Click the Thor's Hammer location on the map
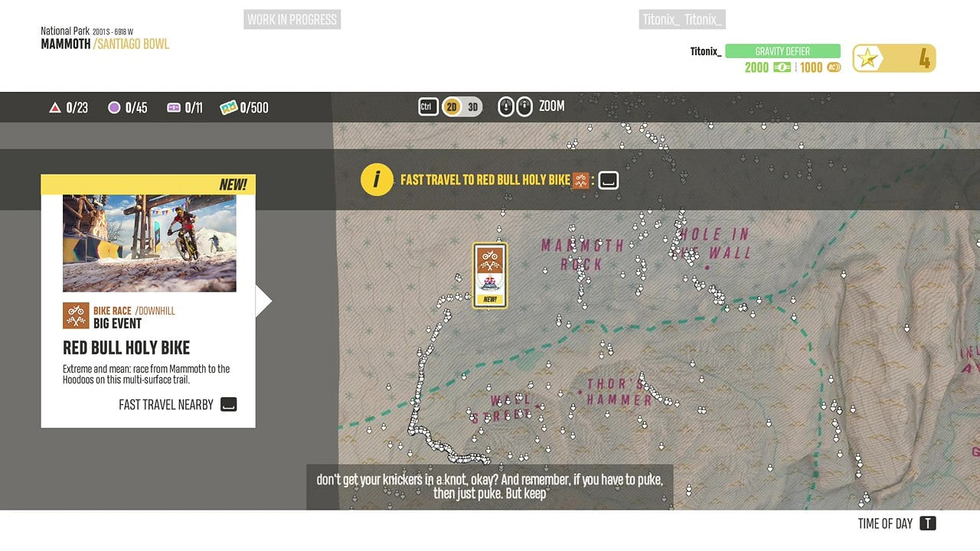 pos(619,391)
